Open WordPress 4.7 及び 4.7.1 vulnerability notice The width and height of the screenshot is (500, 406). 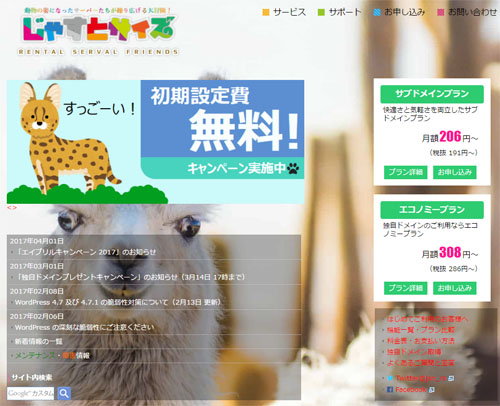click(118, 302)
